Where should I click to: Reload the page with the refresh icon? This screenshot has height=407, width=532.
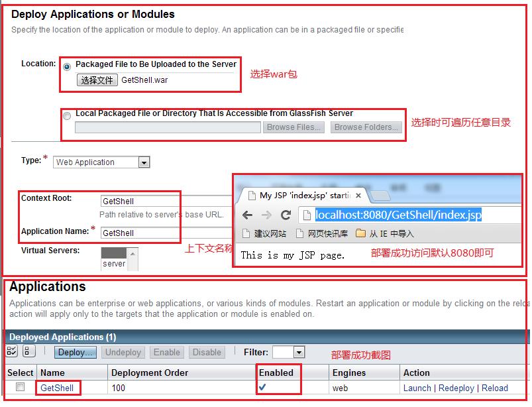click(286, 215)
